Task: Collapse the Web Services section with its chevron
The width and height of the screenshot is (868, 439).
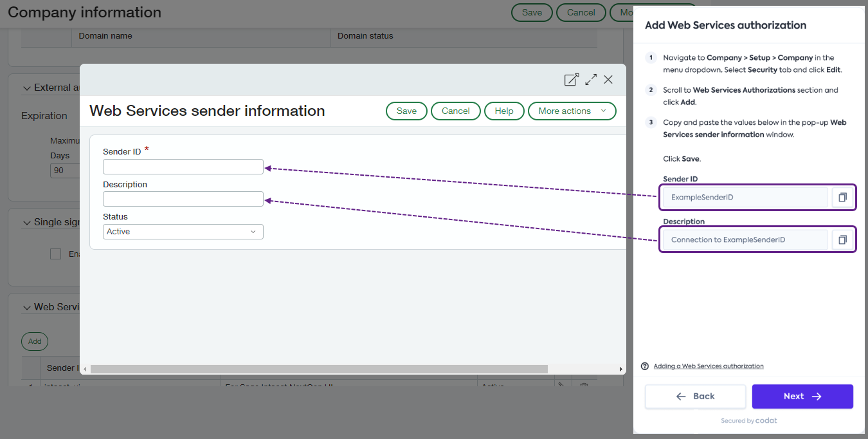Action: (x=27, y=307)
